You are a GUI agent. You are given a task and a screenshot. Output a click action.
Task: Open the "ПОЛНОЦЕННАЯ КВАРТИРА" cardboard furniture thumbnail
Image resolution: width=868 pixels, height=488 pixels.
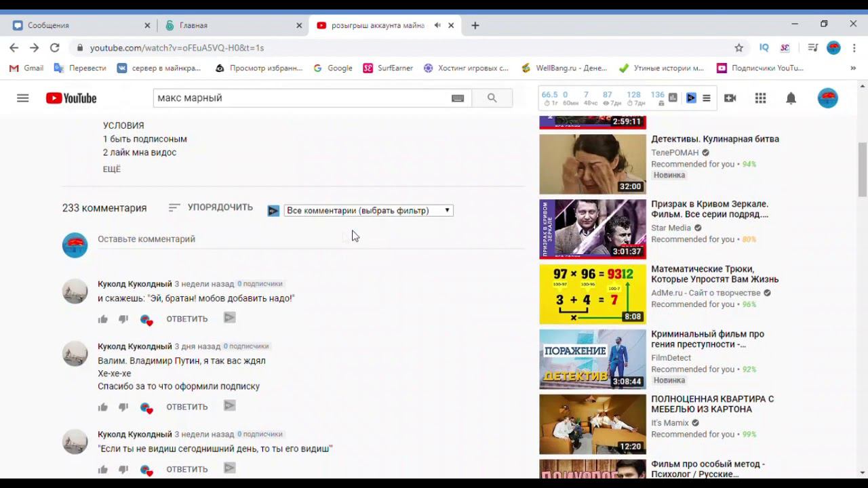pos(593,424)
